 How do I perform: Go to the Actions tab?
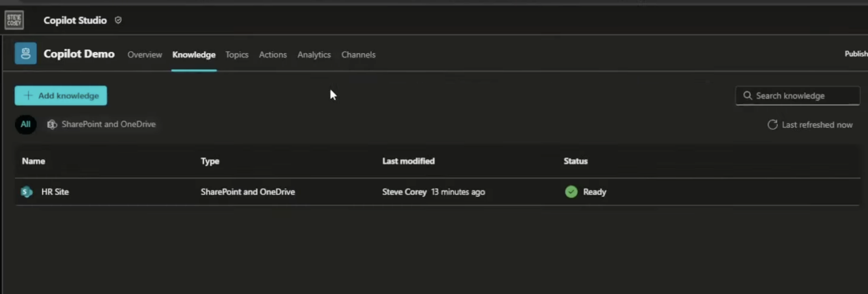pos(273,55)
